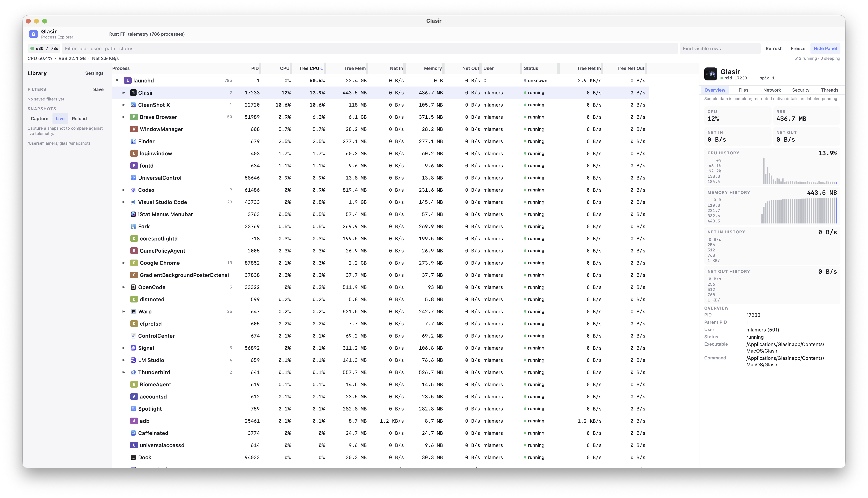Image resolution: width=868 pixels, height=498 pixels.
Task: Click the UniversalControl icon
Action: pos(133,177)
